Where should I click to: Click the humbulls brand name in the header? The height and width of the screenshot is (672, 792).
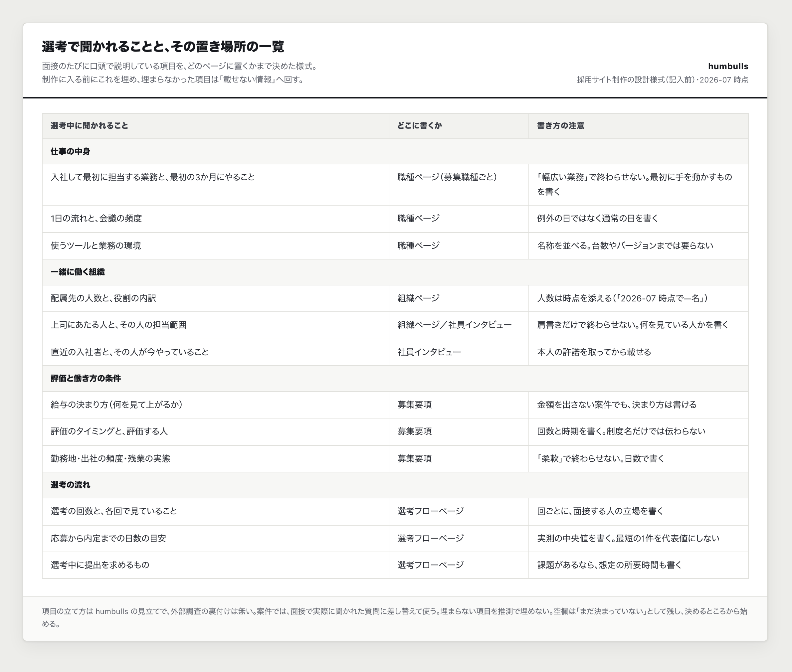click(728, 66)
